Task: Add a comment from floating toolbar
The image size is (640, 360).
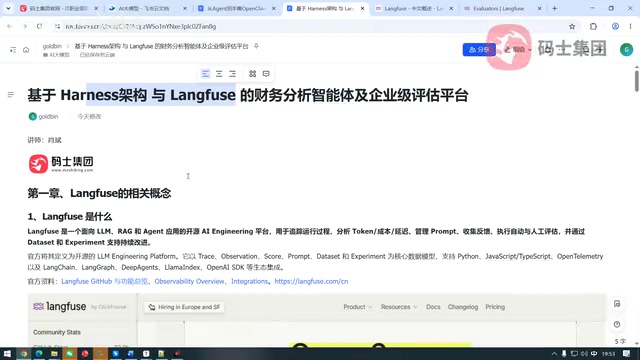Action: tap(266, 74)
